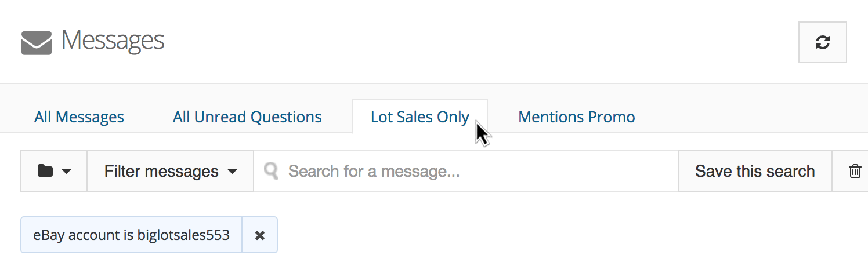Click the placeholder text in the search box
The height and width of the screenshot is (262, 868).
(x=374, y=171)
